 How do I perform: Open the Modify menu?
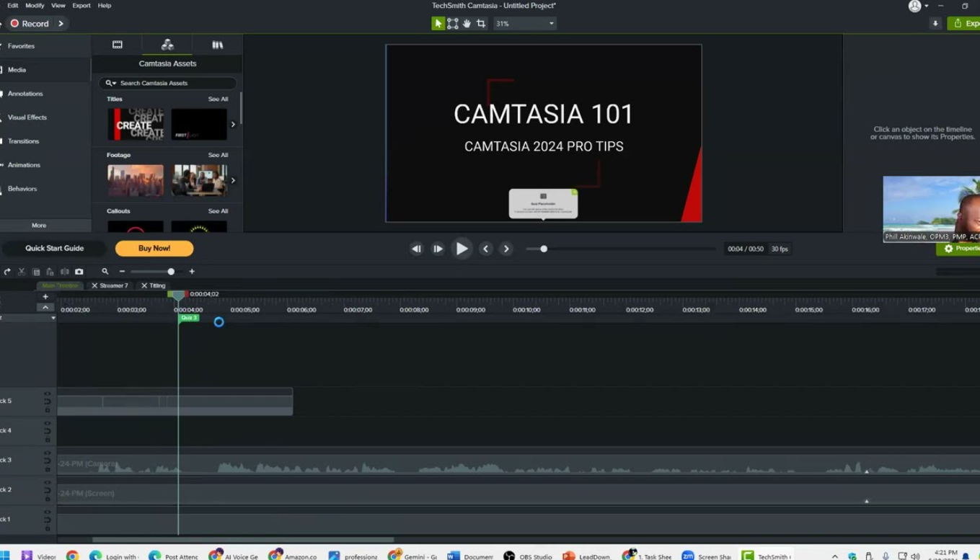(x=35, y=6)
